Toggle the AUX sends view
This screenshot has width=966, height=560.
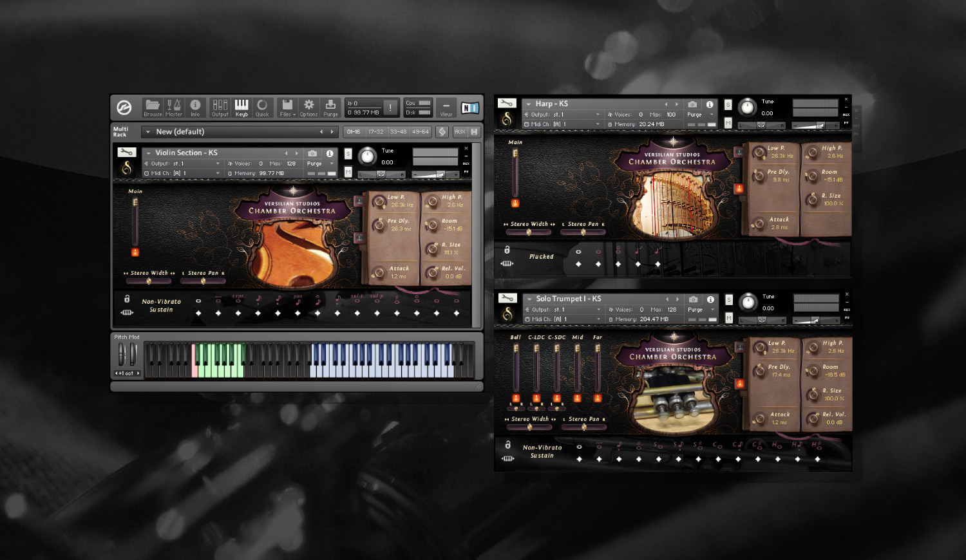460,132
